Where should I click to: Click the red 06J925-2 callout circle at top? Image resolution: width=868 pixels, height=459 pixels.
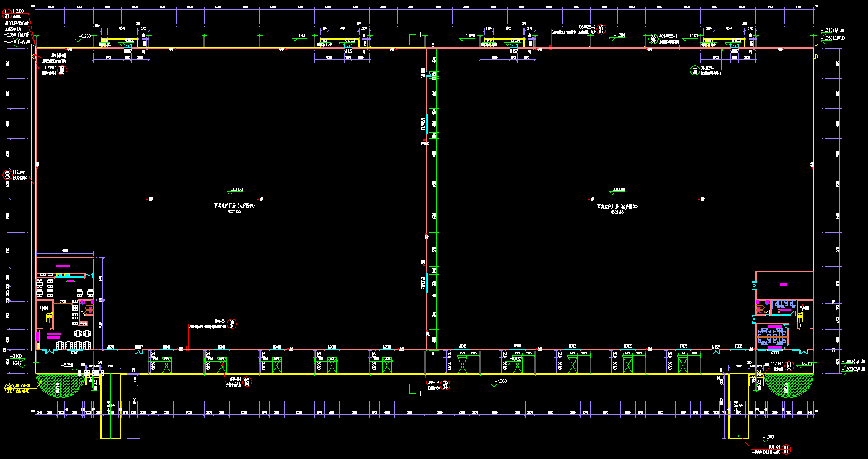point(602,29)
